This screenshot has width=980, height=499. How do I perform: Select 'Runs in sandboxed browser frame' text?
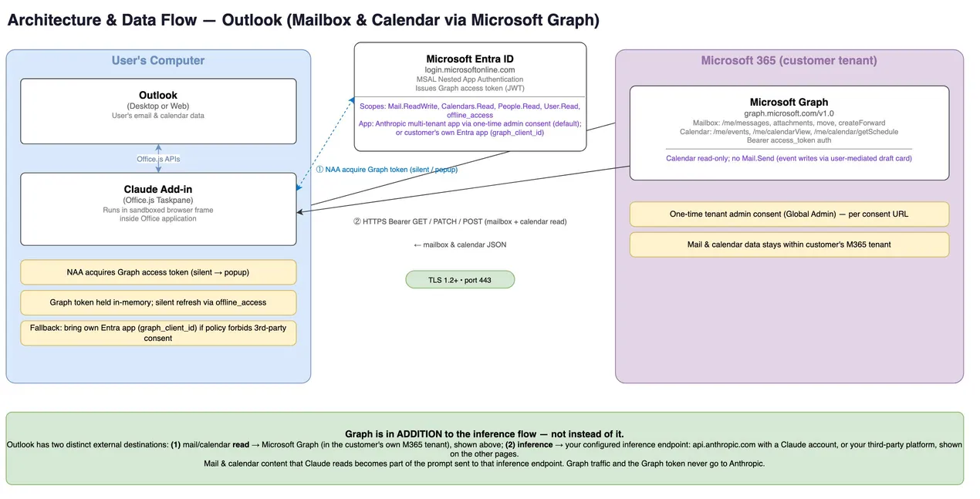158,210
